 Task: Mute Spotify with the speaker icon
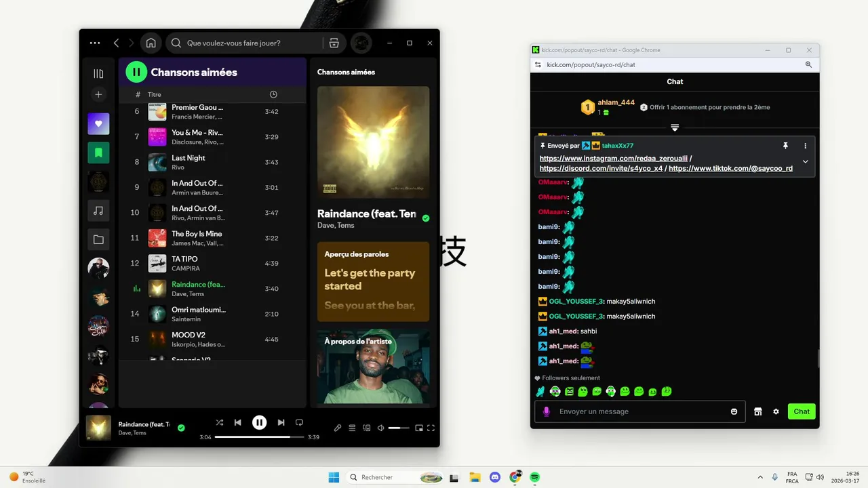coord(381,428)
